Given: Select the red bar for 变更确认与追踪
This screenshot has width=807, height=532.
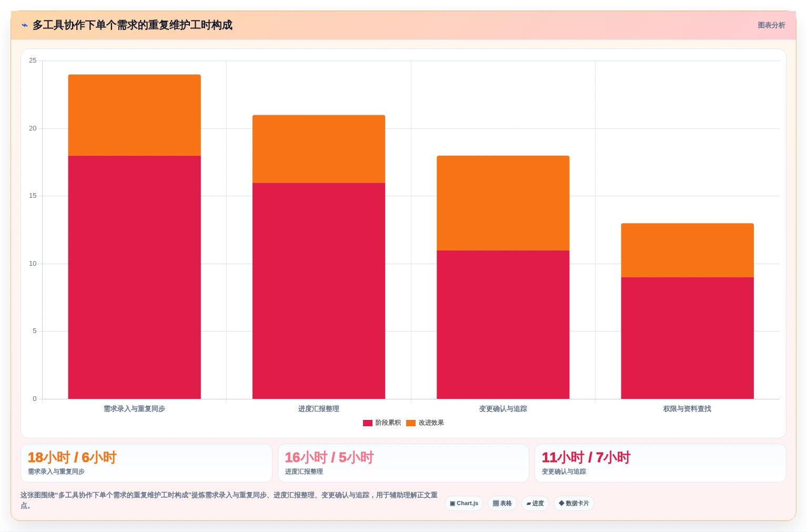Looking at the screenshot, I should pyautogui.click(x=503, y=325).
